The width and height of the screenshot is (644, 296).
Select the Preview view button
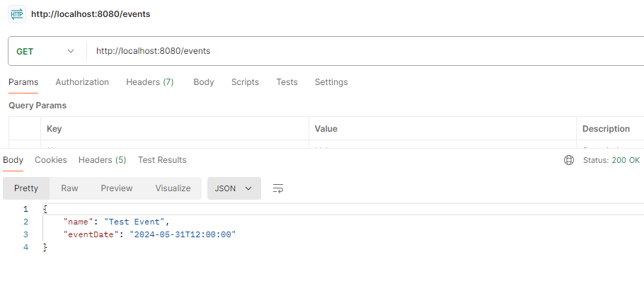[117, 188]
